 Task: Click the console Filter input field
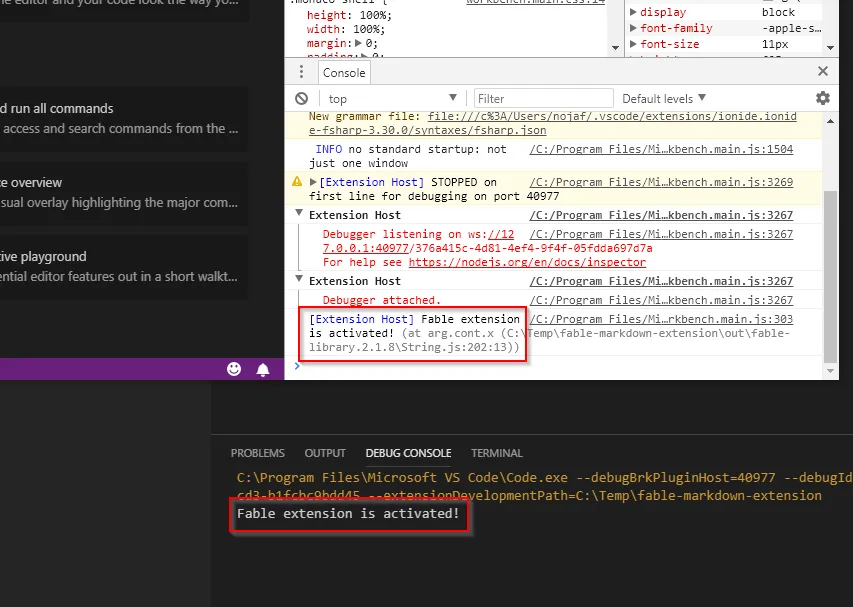pos(540,99)
